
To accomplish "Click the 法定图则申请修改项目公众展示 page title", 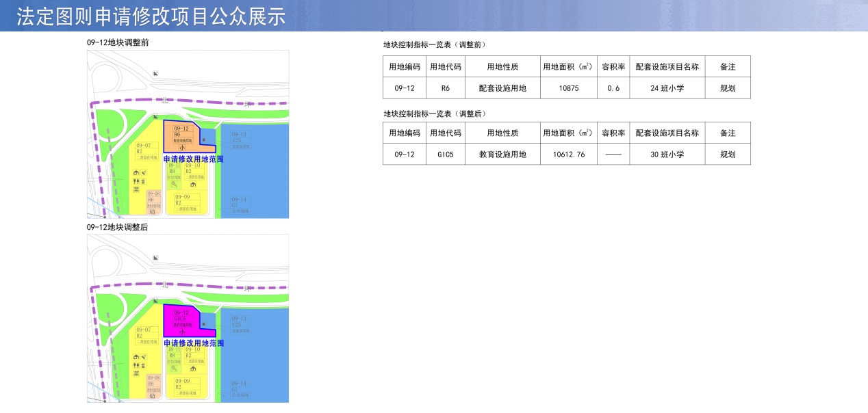I will pos(151,17).
